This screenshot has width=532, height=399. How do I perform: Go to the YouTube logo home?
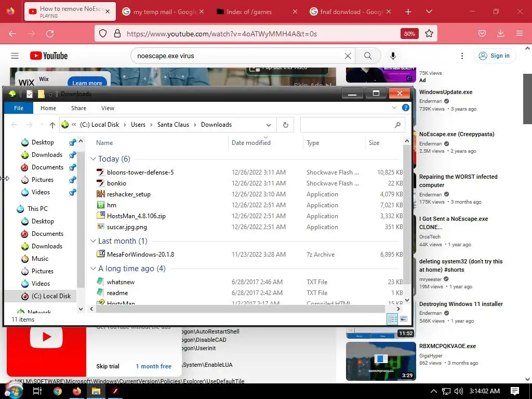point(49,56)
